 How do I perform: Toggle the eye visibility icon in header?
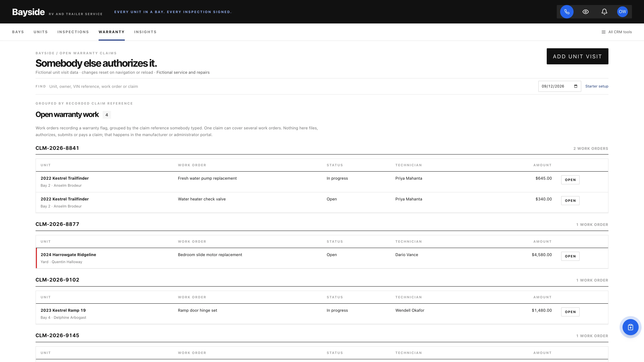(585, 12)
